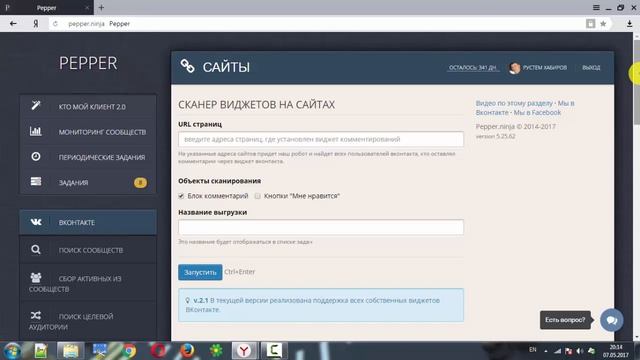Click the browser back arrow
640x360 pixels.
pyautogui.click(x=13, y=24)
